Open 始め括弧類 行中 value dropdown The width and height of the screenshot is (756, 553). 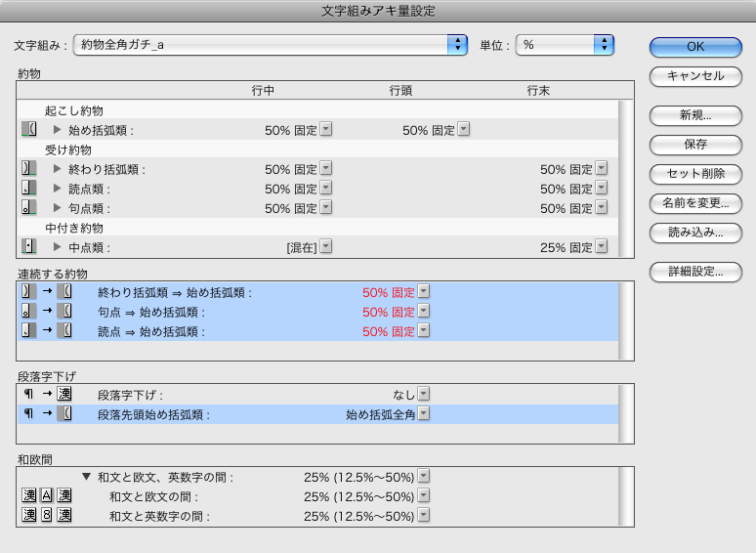tap(326, 129)
